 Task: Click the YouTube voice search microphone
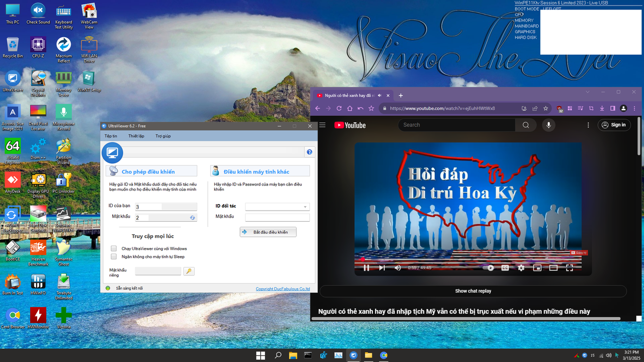coord(548,125)
